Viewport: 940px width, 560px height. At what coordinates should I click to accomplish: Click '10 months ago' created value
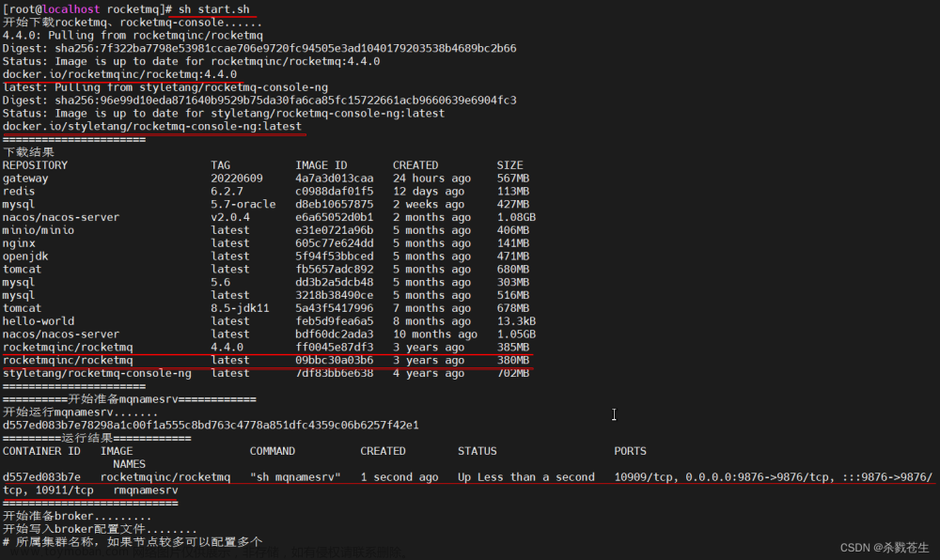[435, 334]
